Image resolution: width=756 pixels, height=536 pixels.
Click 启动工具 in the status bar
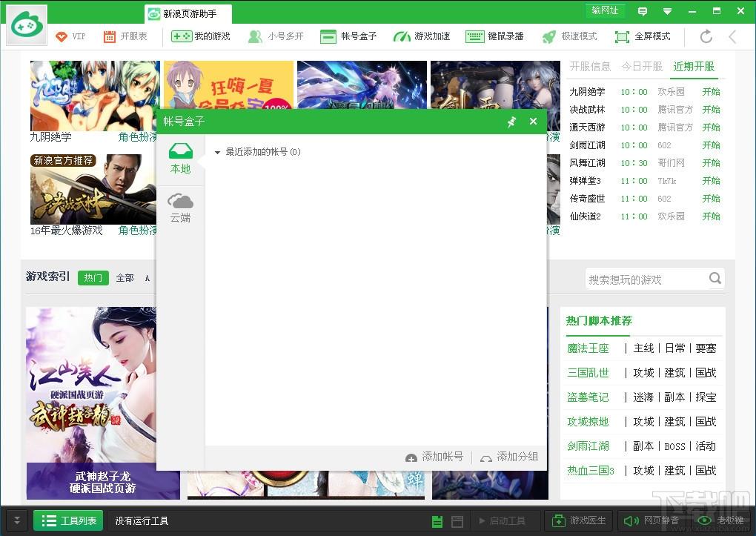point(502,521)
